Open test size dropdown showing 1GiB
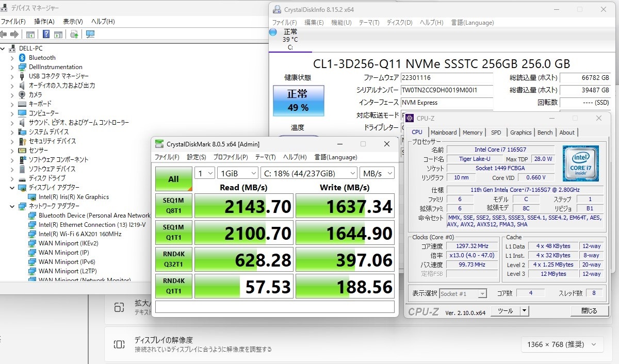 pos(237,173)
